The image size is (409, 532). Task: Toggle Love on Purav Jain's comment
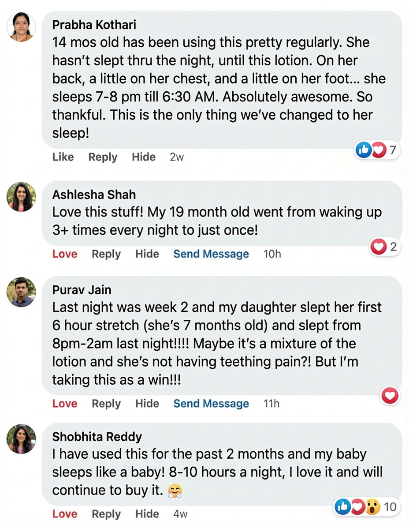coord(65,404)
